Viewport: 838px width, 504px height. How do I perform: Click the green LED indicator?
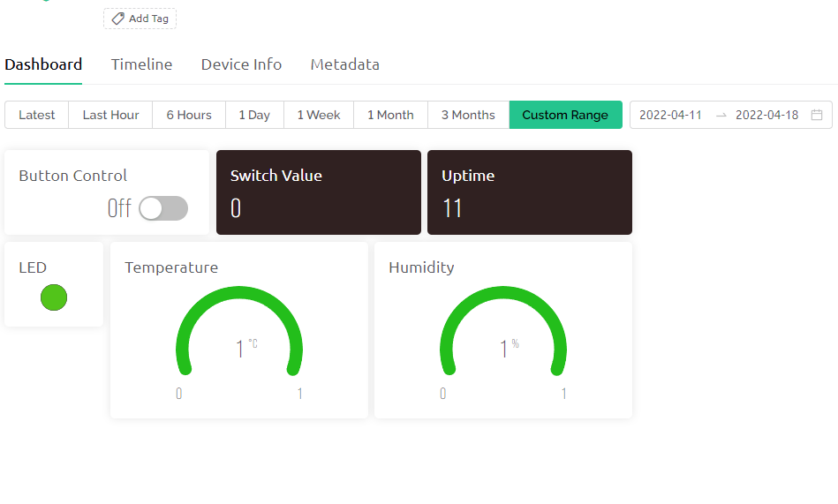click(54, 297)
